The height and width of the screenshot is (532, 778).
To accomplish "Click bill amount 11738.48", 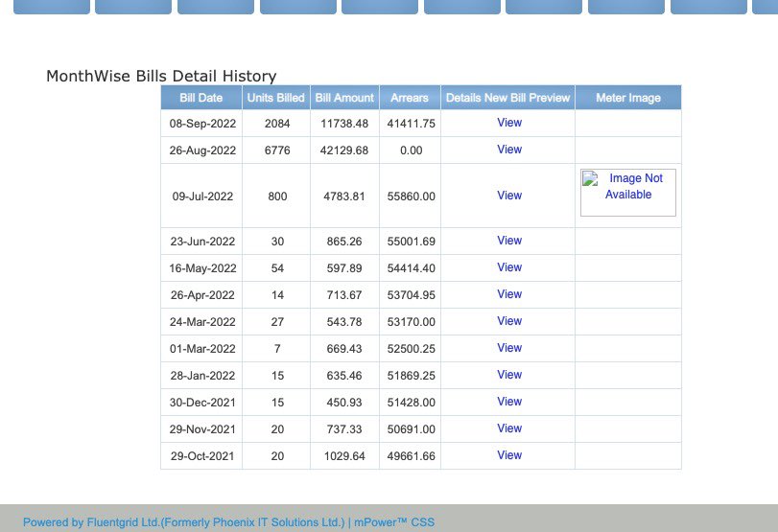I will (344, 124).
